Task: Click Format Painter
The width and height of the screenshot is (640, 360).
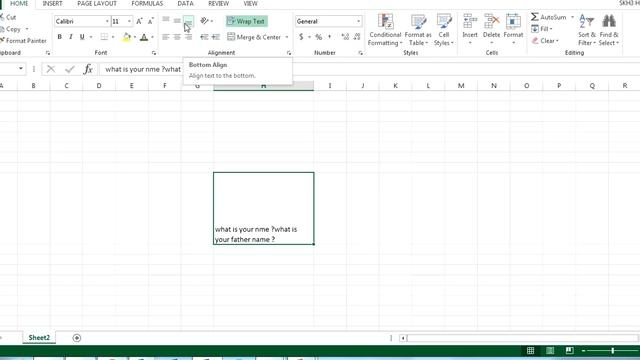Action: pyautogui.click(x=24, y=40)
